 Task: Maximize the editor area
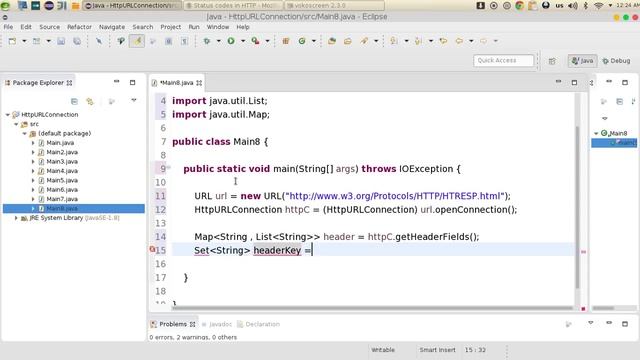(x=574, y=82)
